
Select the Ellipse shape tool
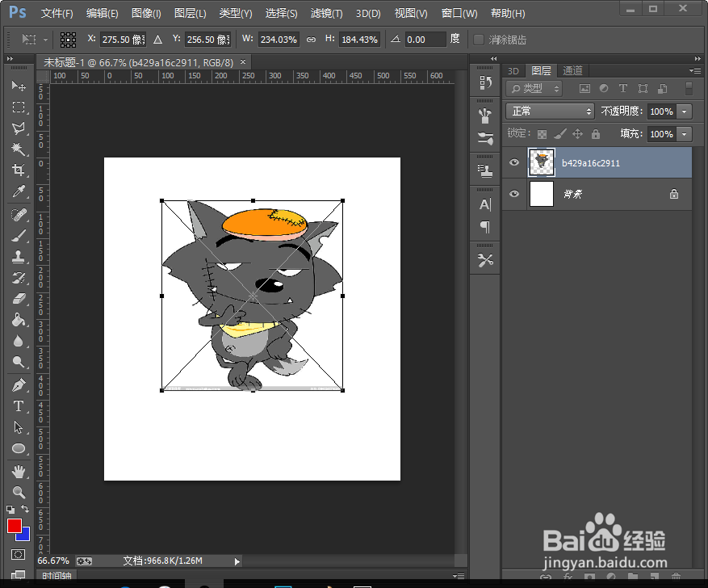coord(19,448)
